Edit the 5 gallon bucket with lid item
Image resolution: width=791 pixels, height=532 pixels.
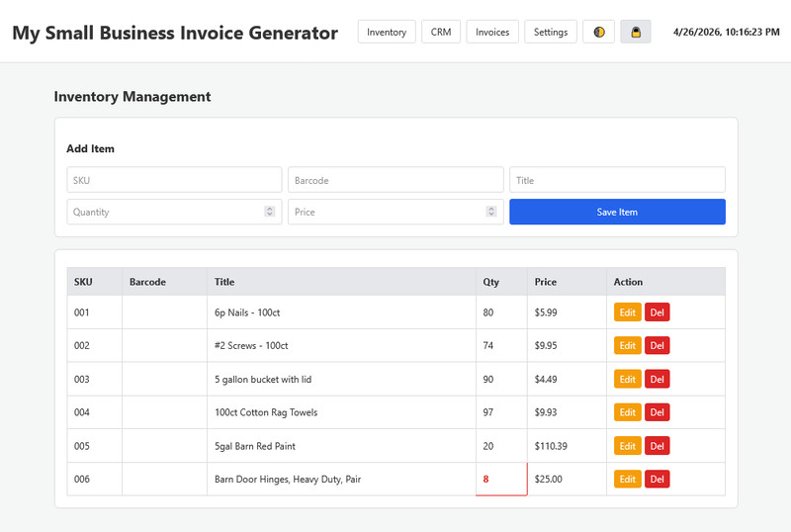pyautogui.click(x=627, y=379)
